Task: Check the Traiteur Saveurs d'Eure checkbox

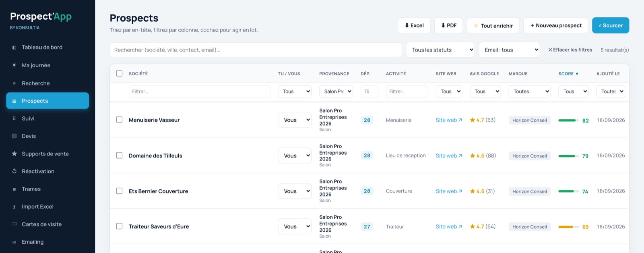Action: 119,226
